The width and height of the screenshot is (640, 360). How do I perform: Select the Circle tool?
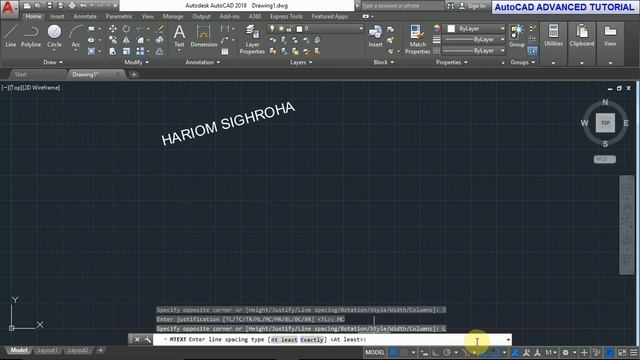click(x=54, y=36)
